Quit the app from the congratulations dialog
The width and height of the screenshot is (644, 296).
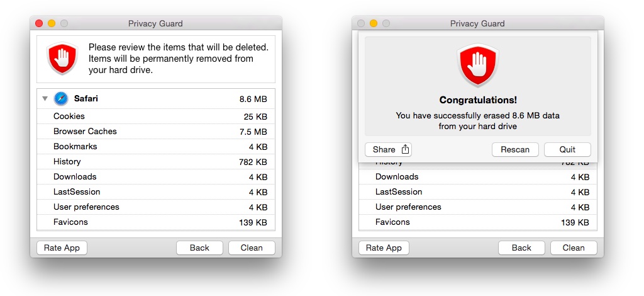pos(567,149)
